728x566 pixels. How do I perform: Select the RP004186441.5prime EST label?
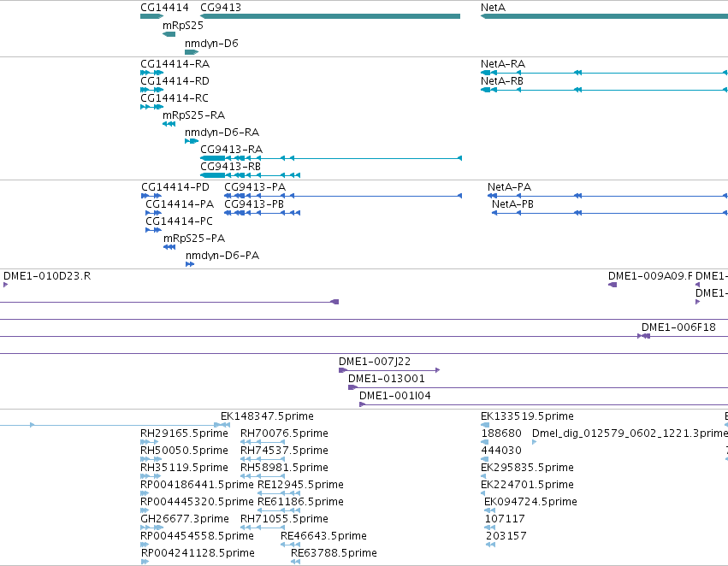pos(197,485)
